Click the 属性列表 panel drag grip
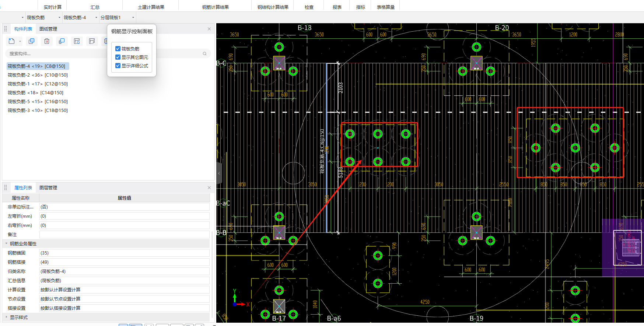This screenshot has height=326, width=644. coord(6,187)
